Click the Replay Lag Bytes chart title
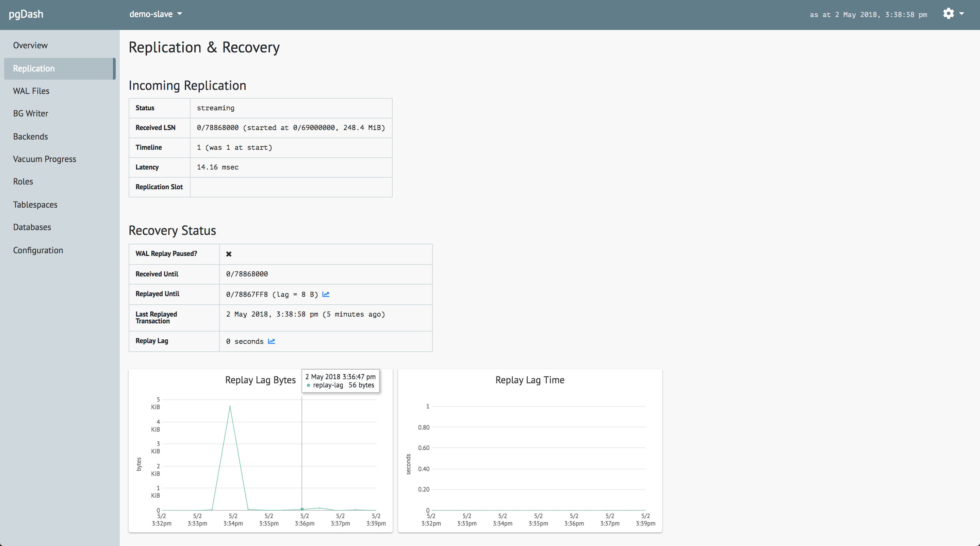Screen dimensions: 980x546 pyautogui.click(x=261, y=380)
